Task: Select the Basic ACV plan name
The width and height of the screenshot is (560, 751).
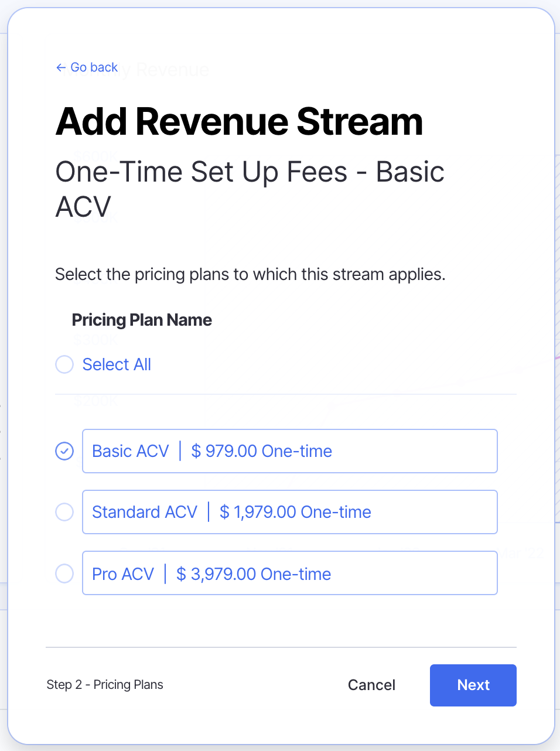Action: [131, 451]
